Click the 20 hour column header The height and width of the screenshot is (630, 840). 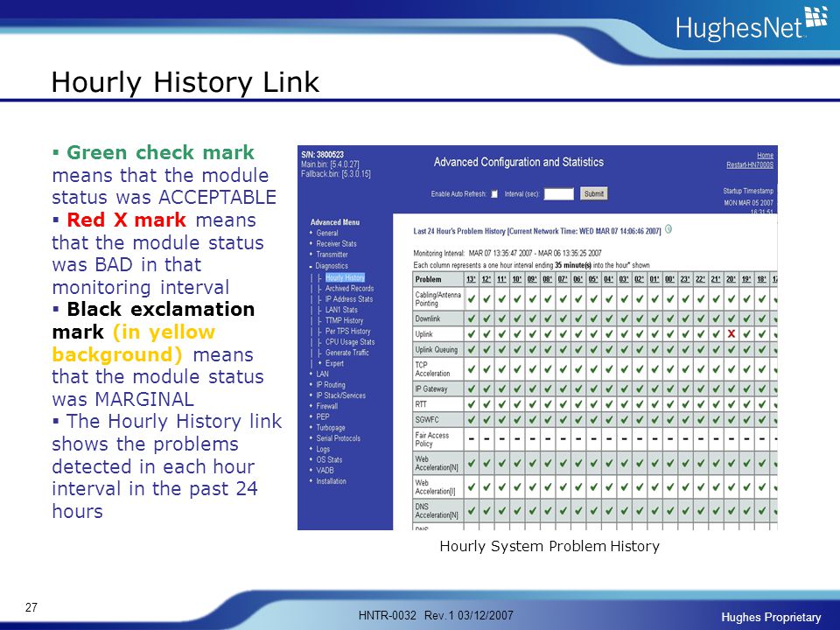coord(731,279)
